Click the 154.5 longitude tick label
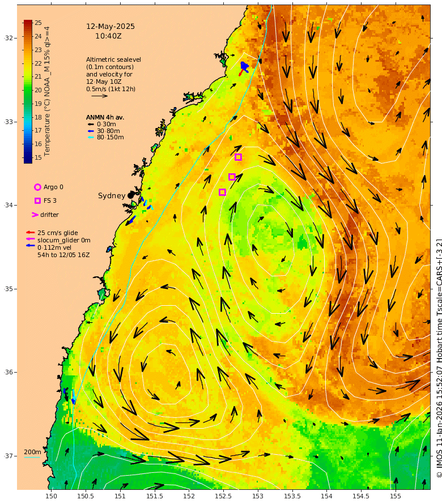The width and height of the screenshot is (442, 504). click(x=361, y=496)
